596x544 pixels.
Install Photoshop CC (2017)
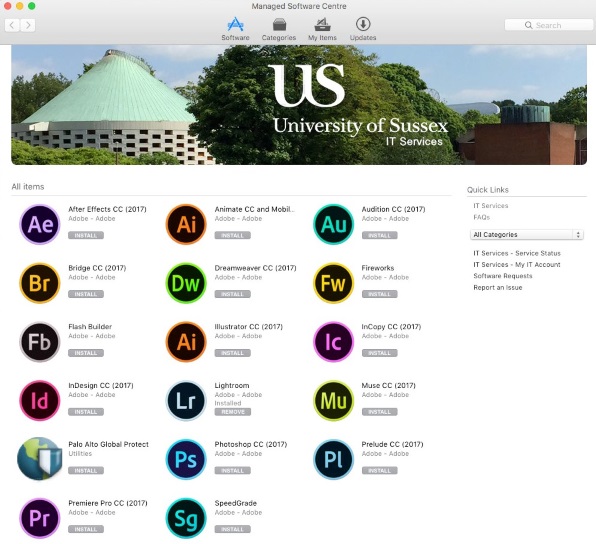[x=233, y=471]
